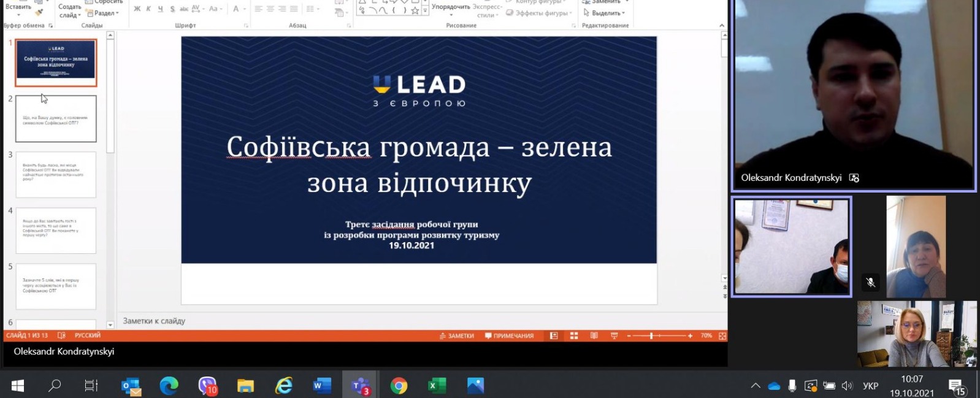
Task: Open Viber from the taskbar
Action: 207,386
